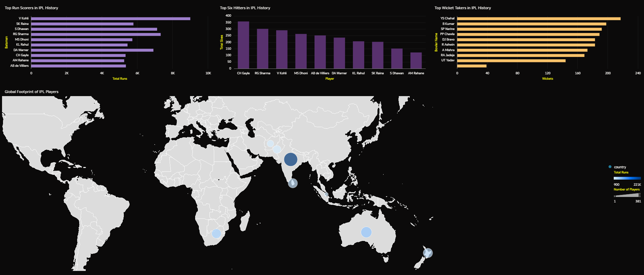Click PP Chawla's wickets bar

528,34
